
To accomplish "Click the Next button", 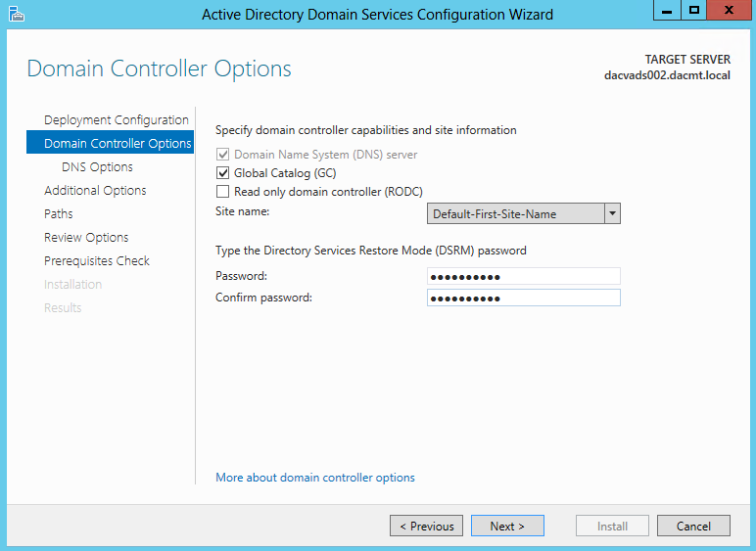I will (x=507, y=526).
